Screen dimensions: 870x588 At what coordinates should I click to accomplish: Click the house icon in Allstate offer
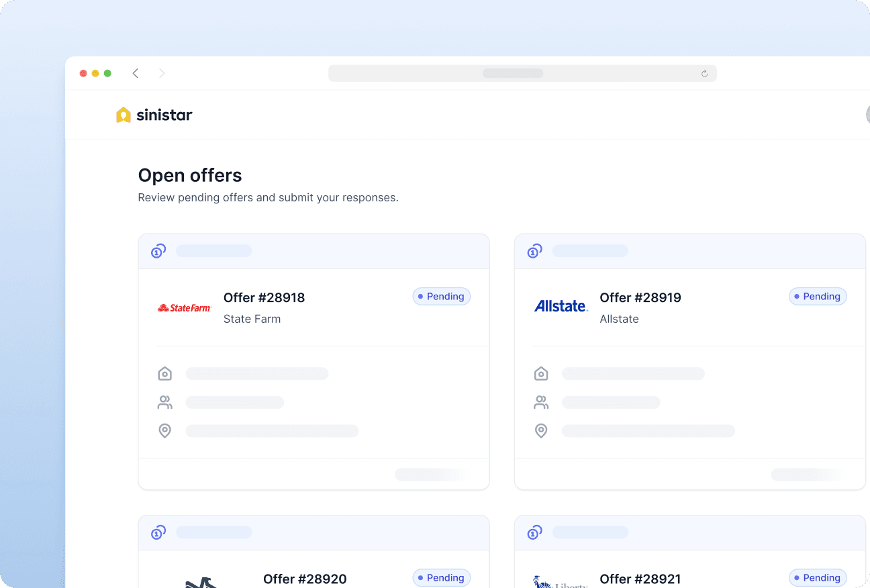coord(541,374)
